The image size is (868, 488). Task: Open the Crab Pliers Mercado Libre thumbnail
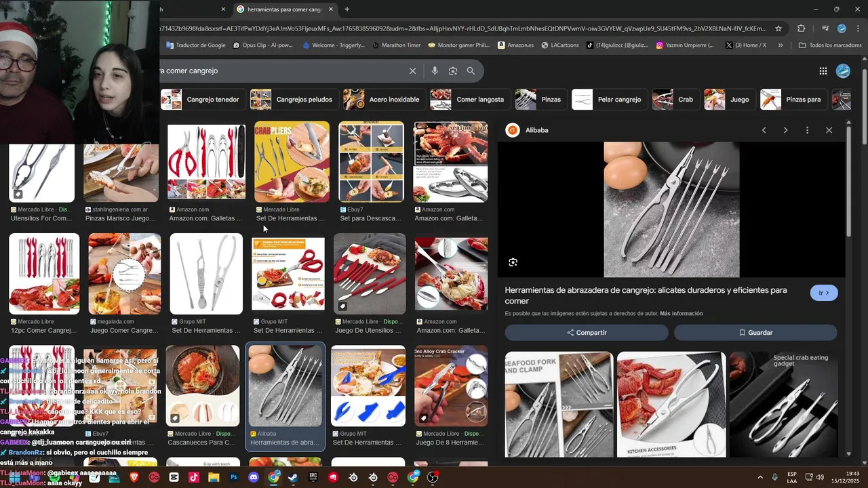pos(292,161)
